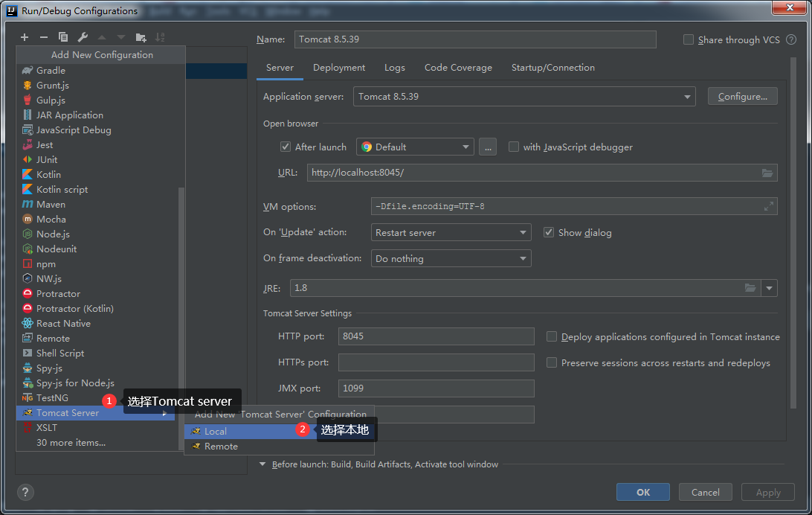Image resolution: width=812 pixels, height=515 pixels.
Task: Expand 30 more items in list
Action: click(x=71, y=443)
